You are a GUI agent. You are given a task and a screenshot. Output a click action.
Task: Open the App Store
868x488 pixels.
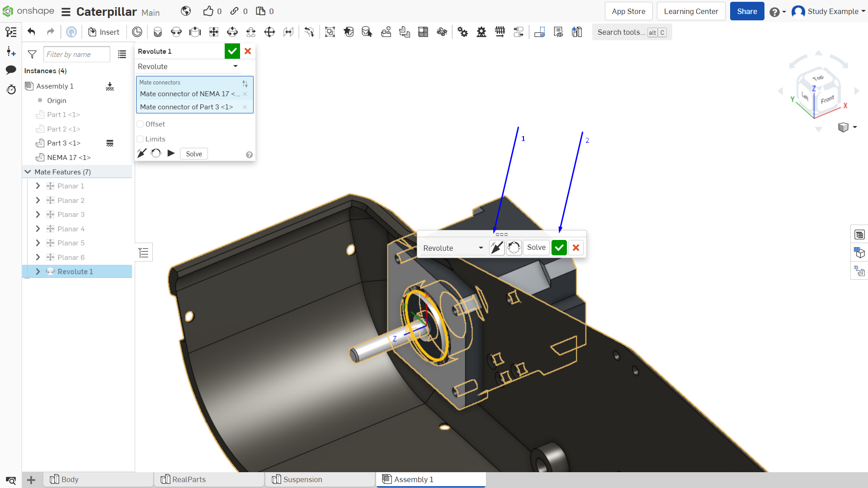[x=628, y=11]
